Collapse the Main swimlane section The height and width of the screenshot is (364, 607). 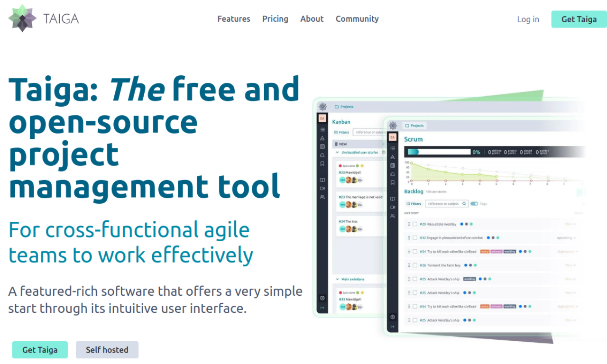click(x=337, y=280)
